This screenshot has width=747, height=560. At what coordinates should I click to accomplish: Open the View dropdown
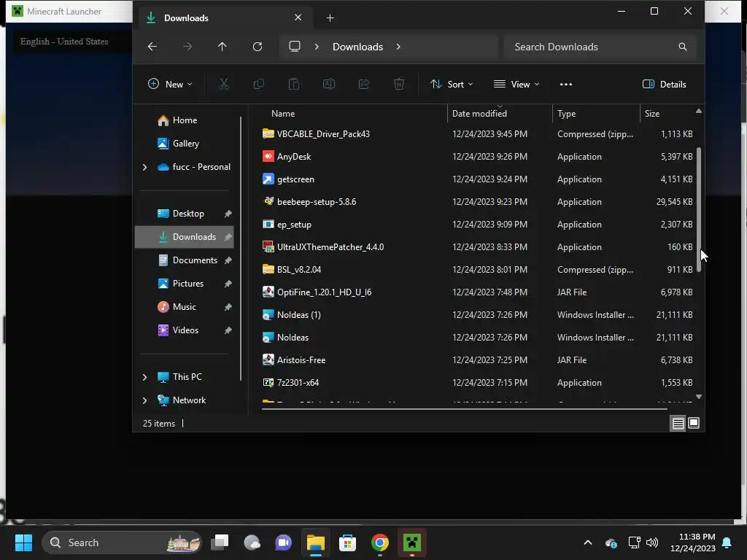516,85
